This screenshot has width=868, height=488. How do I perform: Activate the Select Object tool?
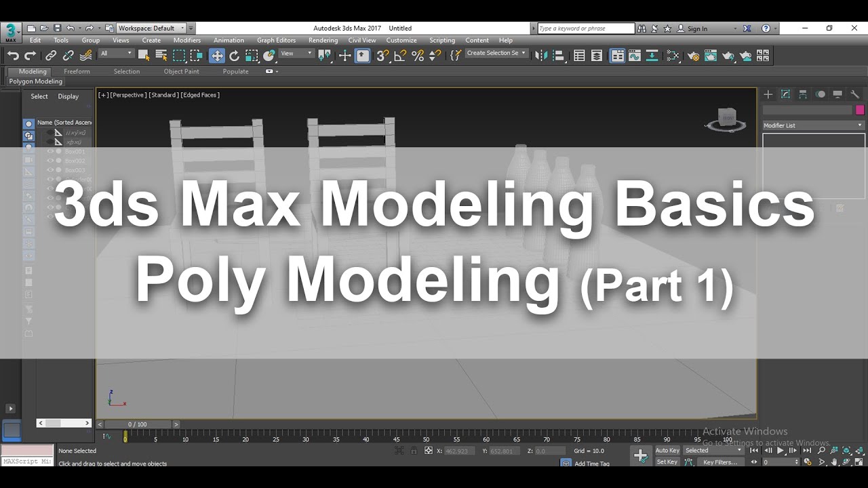coord(144,56)
